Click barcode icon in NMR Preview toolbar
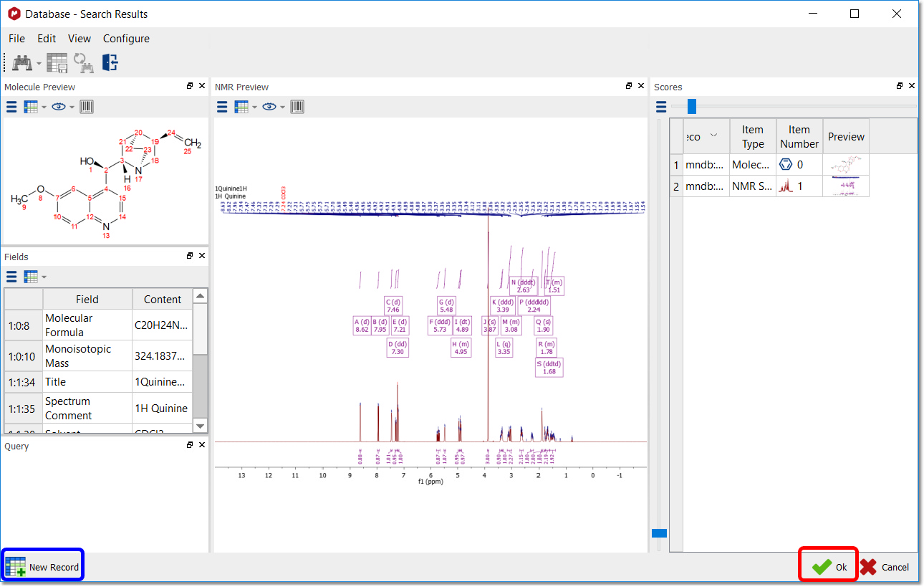The image size is (924, 587). (297, 107)
